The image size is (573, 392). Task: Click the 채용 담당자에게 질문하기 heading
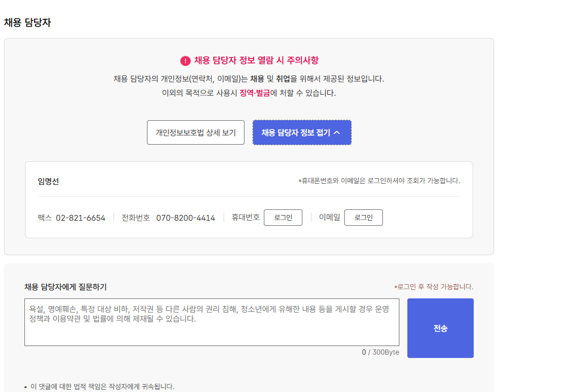pos(65,286)
